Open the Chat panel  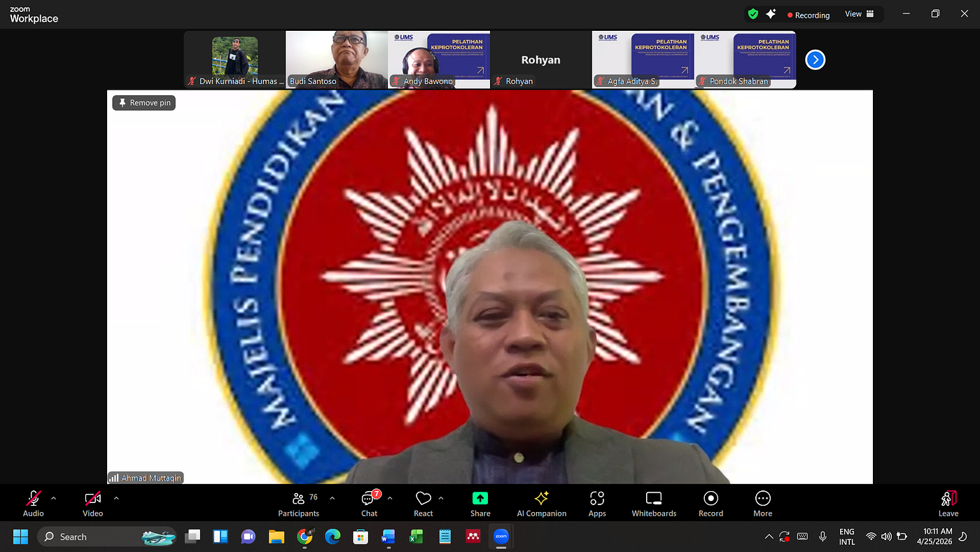(x=369, y=504)
